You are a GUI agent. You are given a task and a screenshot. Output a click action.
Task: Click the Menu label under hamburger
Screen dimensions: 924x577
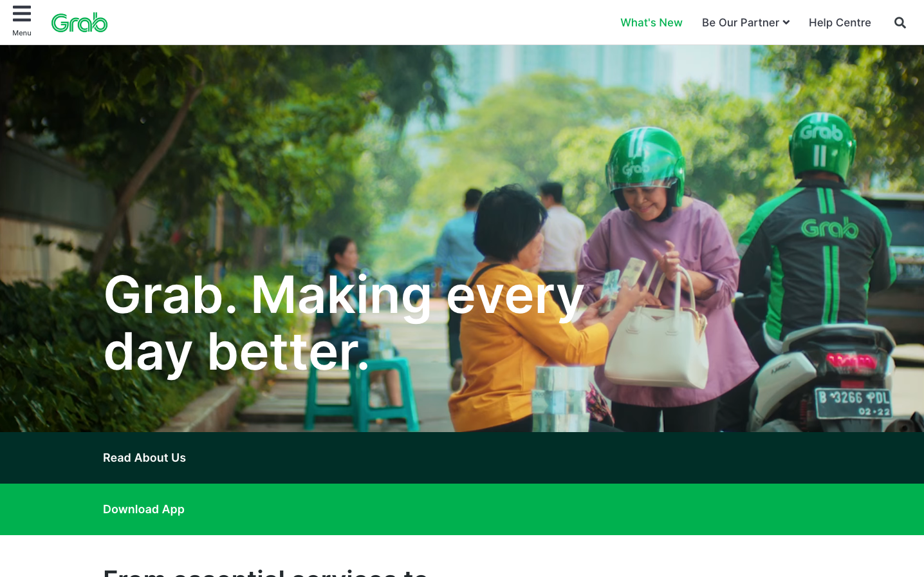22,33
